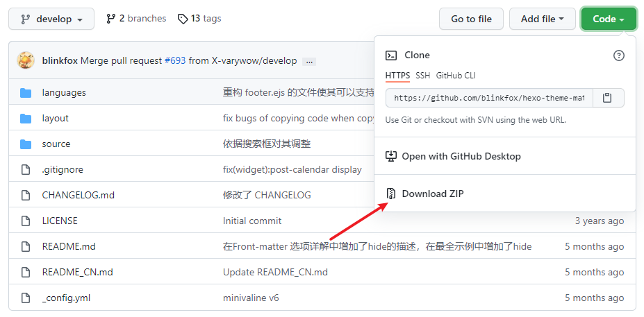Click the .gitignore file icon

26,169
